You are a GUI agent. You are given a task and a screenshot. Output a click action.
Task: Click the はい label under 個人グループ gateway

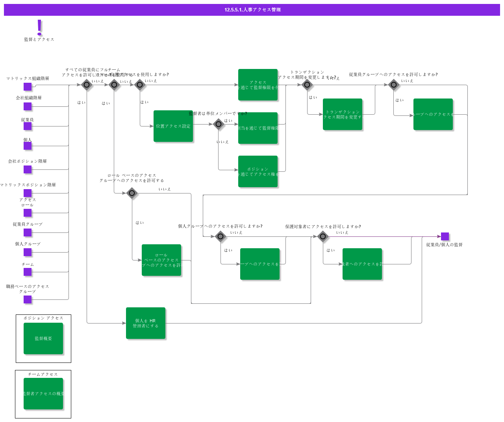click(228, 250)
